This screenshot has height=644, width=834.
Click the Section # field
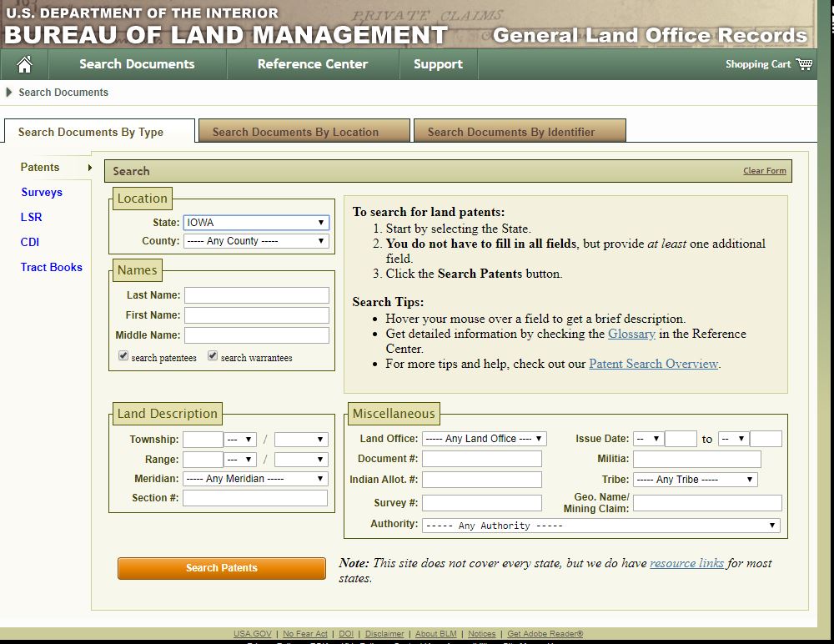pos(255,498)
